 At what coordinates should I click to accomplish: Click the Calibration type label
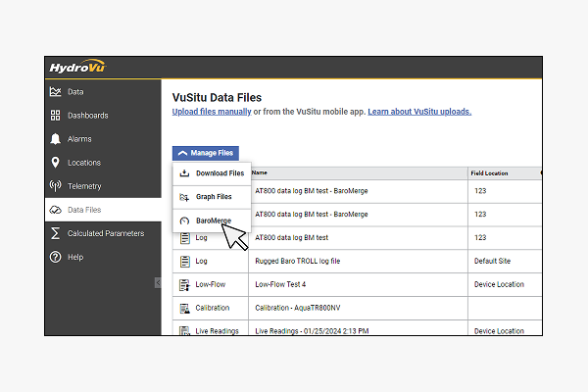(213, 308)
